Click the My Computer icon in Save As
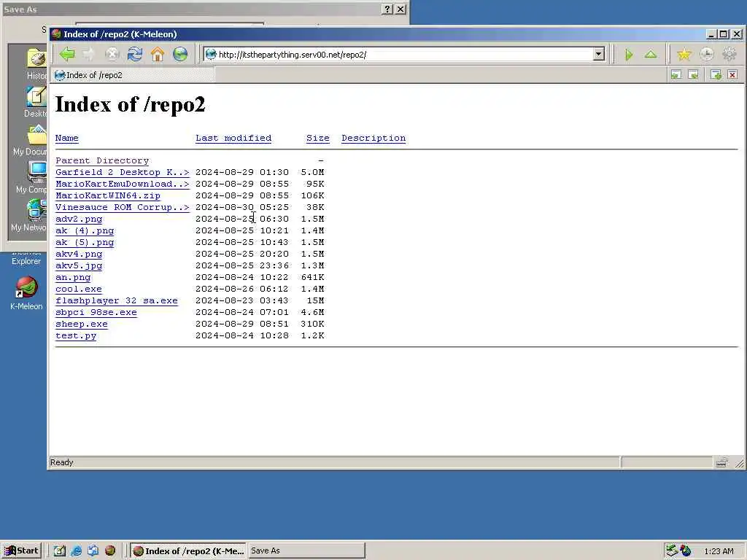747x560 pixels. pos(36,172)
